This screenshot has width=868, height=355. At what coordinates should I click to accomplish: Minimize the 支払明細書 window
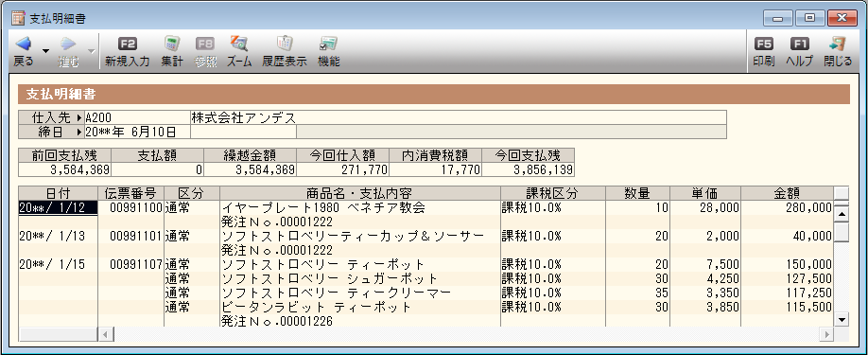tap(779, 19)
